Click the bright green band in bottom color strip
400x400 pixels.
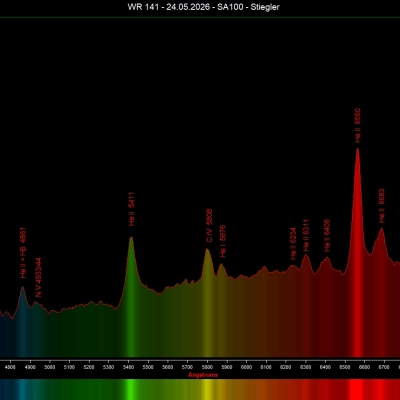[x=130, y=389]
